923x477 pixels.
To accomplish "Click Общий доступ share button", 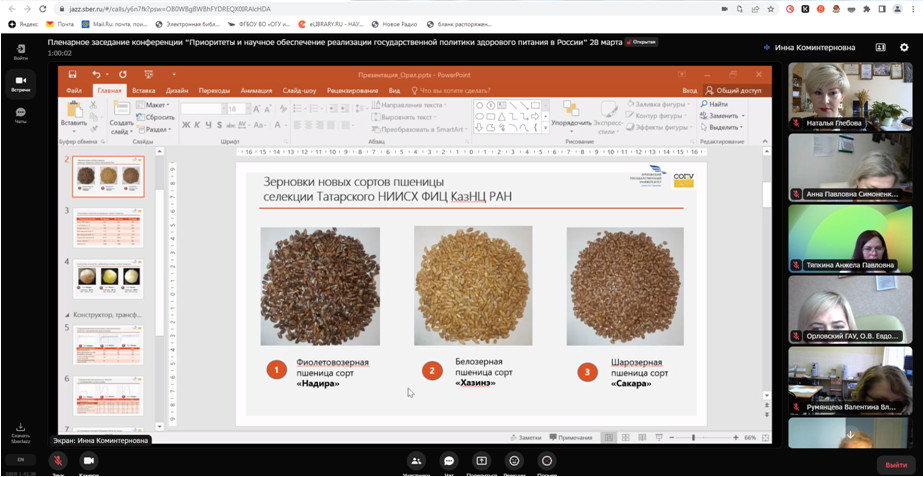I will (735, 90).
